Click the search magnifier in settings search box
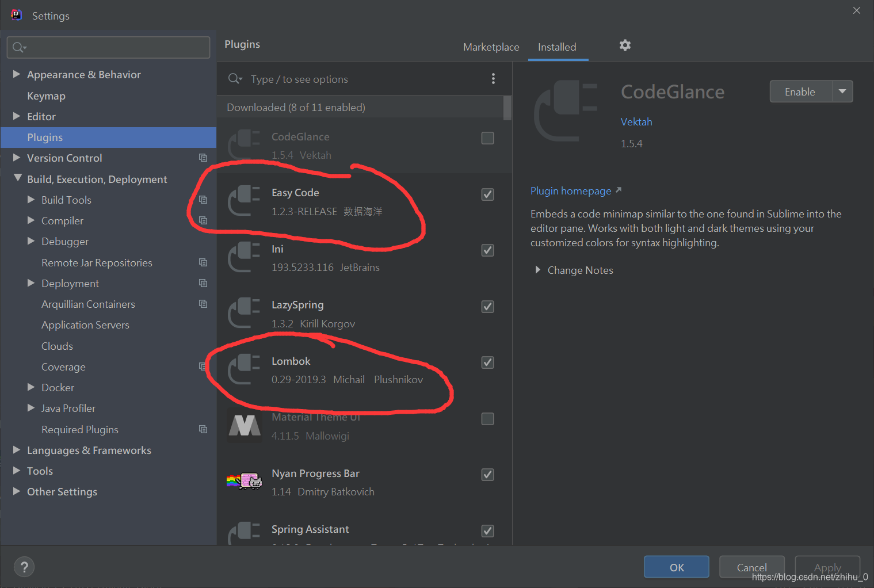 [19, 47]
